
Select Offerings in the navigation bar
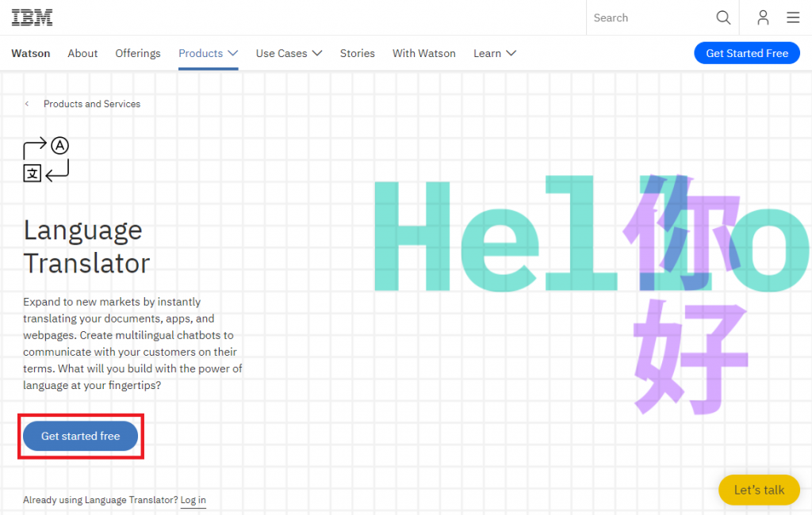point(138,53)
